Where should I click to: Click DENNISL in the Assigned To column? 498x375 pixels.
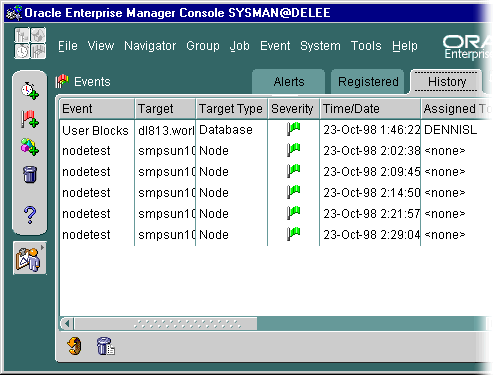click(450, 130)
